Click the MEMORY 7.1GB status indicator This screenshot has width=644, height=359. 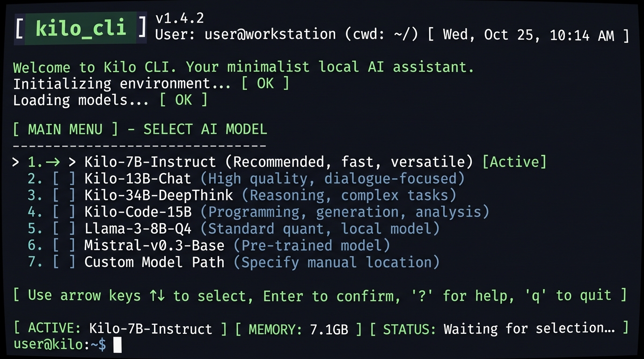(298, 329)
